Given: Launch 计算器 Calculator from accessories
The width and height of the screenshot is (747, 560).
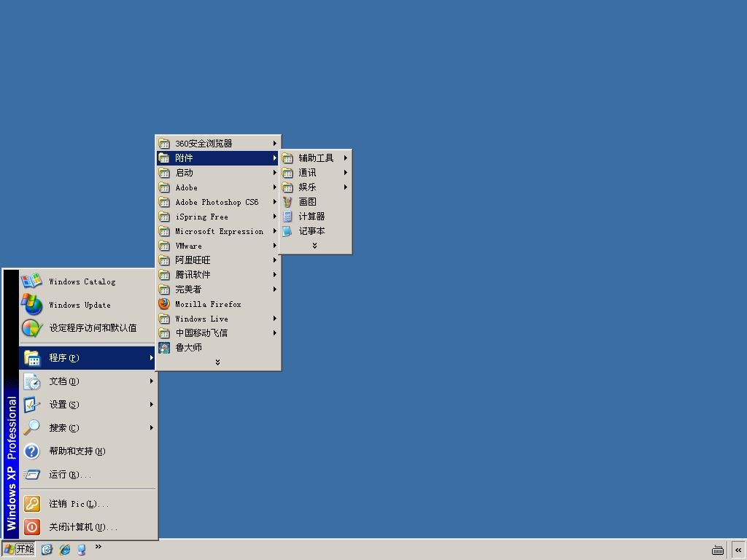Looking at the screenshot, I should 315,217.
